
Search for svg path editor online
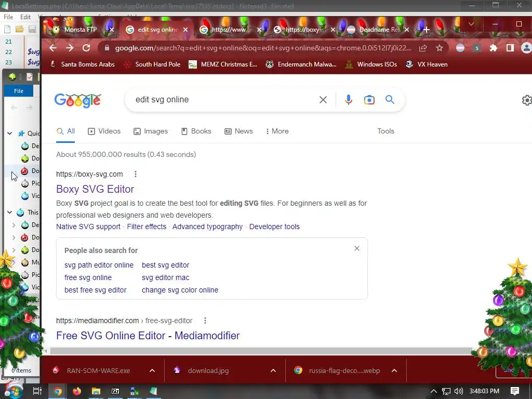pyautogui.click(x=99, y=265)
